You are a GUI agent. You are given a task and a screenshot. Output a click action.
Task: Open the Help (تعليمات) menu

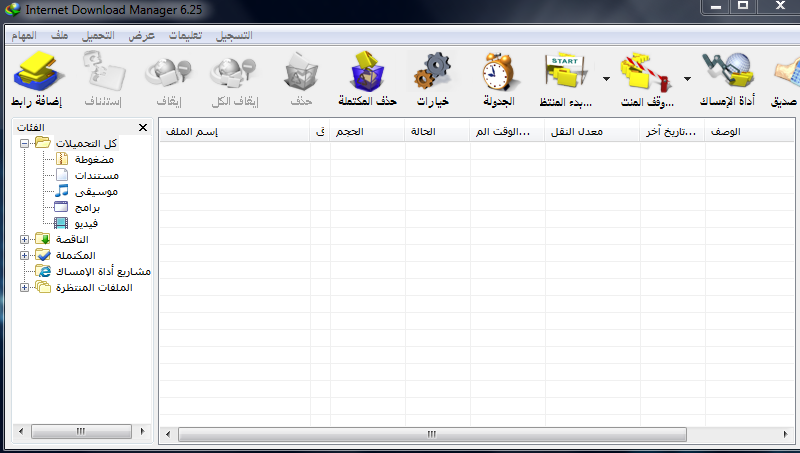185,35
